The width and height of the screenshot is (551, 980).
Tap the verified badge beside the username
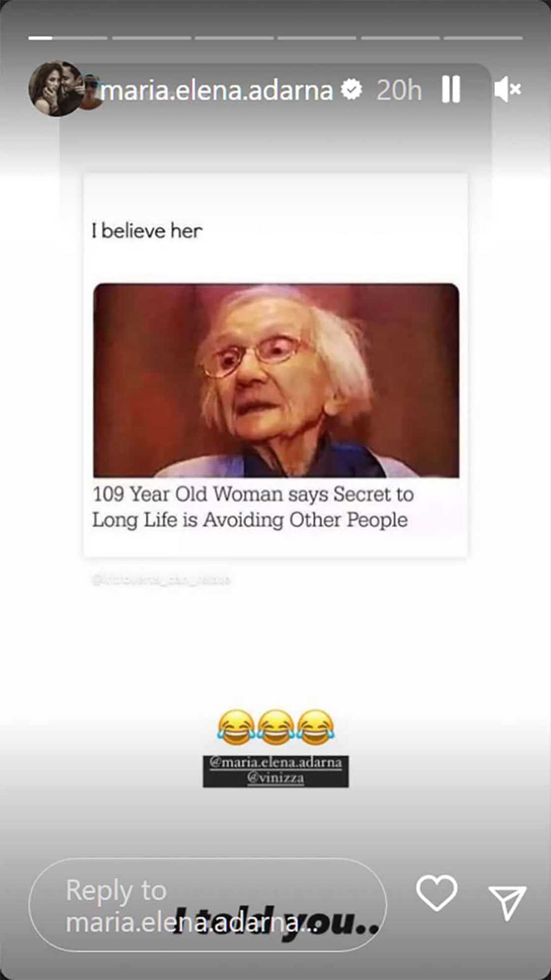pyautogui.click(x=351, y=90)
